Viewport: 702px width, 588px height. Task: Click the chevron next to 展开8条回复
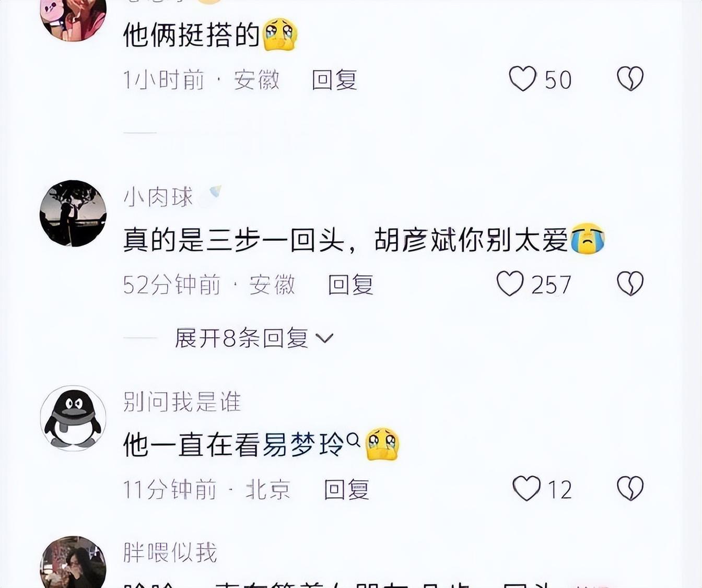[x=324, y=339]
